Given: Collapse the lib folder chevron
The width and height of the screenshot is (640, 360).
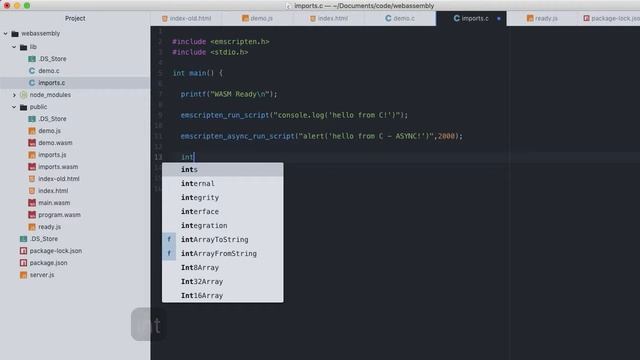Looking at the screenshot, I should (x=14, y=47).
